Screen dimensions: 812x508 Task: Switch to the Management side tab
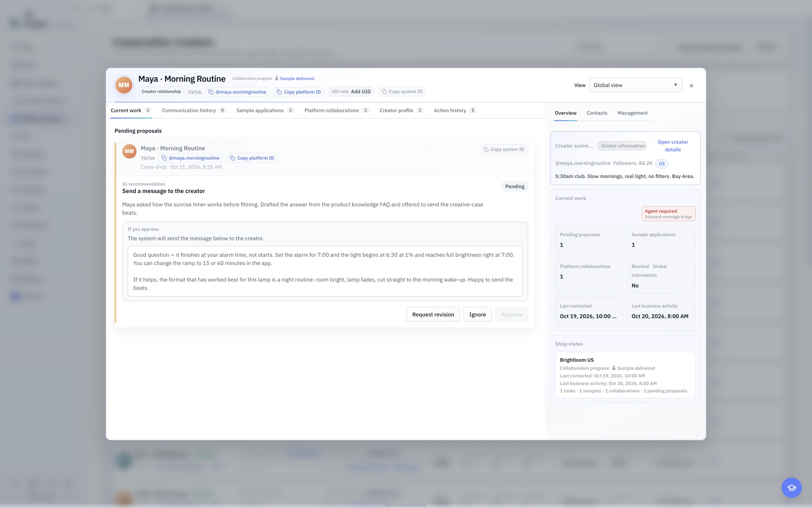click(x=632, y=113)
